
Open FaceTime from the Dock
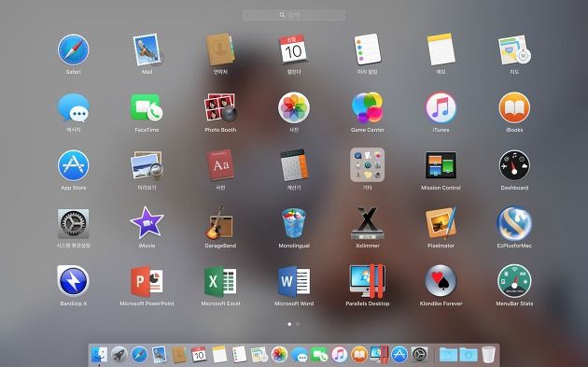pyautogui.click(x=319, y=354)
